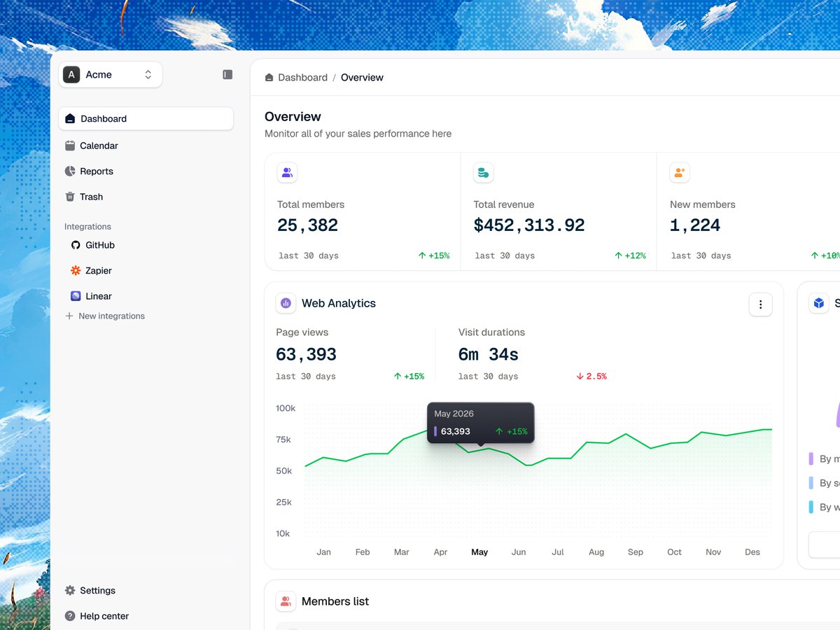Click the Integrations section label
This screenshot has height=630, width=840.
click(87, 227)
